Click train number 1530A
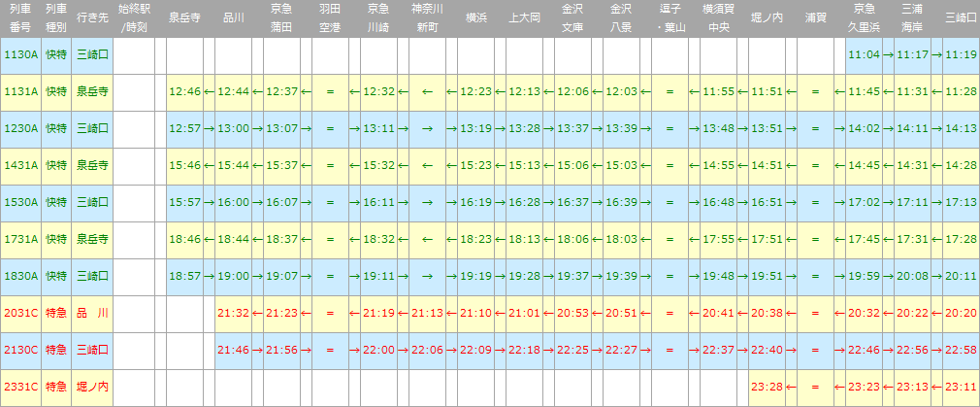Screen dimensions: 980x407 (20, 202)
